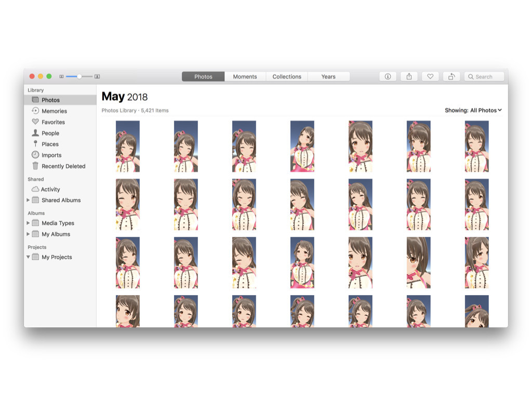This screenshot has height=399, width=532.
Task: Click the Photos library sidebar icon
Action: pyautogui.click(x=35, y=100)
